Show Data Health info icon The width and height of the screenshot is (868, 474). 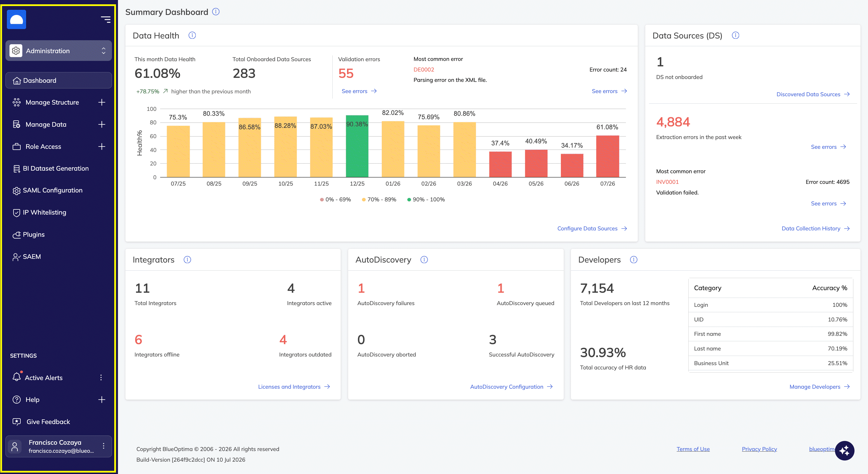pyautogui.click(x=192, y=35)
